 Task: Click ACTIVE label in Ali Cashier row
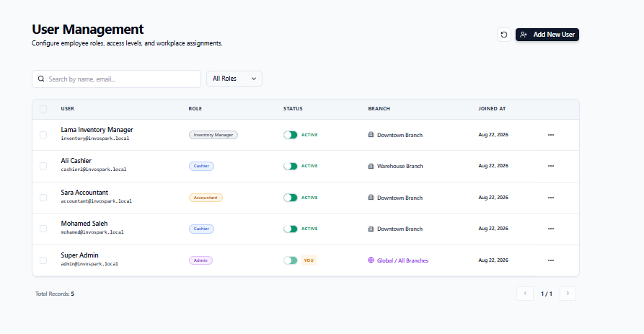pos(309,166)
